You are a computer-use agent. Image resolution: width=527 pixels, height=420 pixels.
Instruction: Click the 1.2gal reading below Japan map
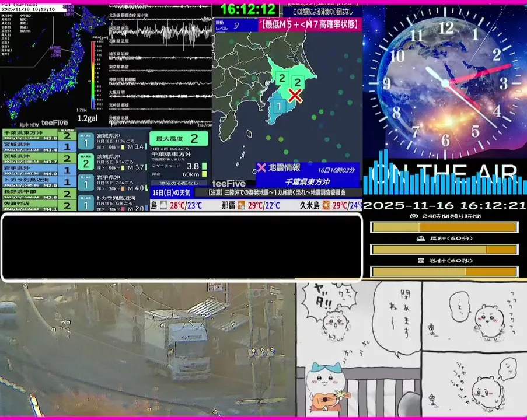[x=88, y=118]
